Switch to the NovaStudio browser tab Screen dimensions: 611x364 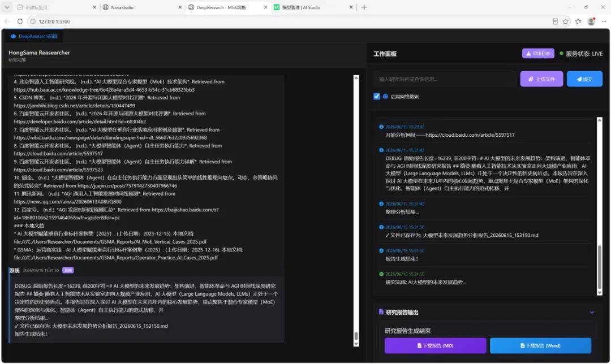pyautogui.click(x=141, y=7)
